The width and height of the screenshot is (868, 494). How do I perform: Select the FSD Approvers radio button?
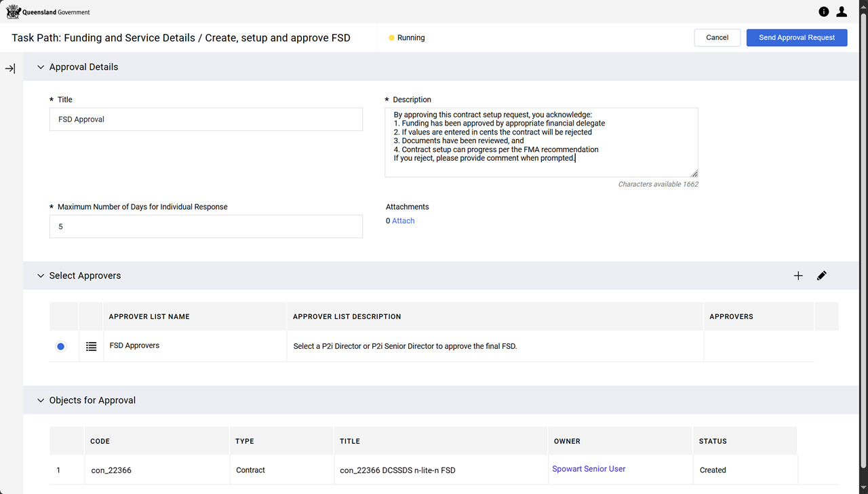(x=61, y=347)
